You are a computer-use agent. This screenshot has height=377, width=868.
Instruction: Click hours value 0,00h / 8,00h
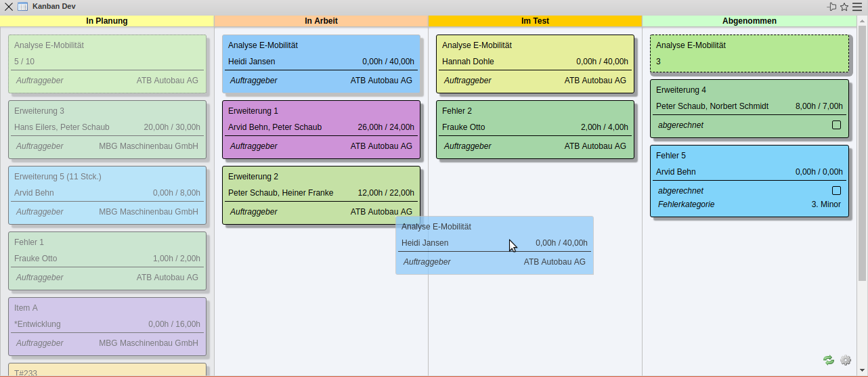177,193
